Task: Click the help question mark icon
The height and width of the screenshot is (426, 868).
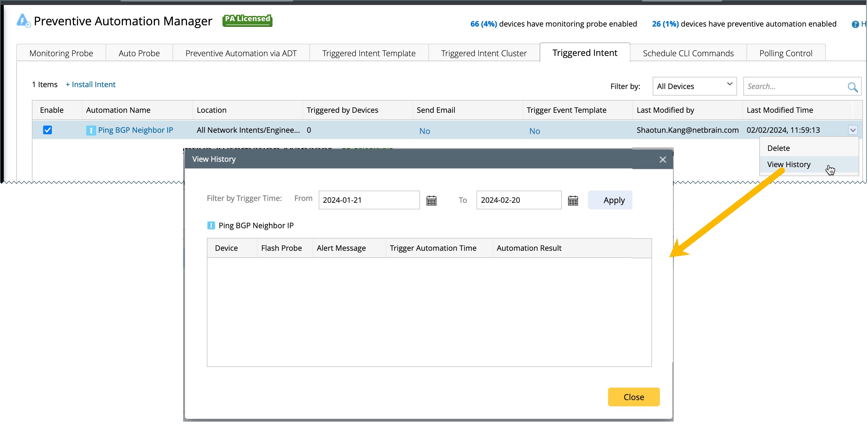Action: [x=855, y=24]
